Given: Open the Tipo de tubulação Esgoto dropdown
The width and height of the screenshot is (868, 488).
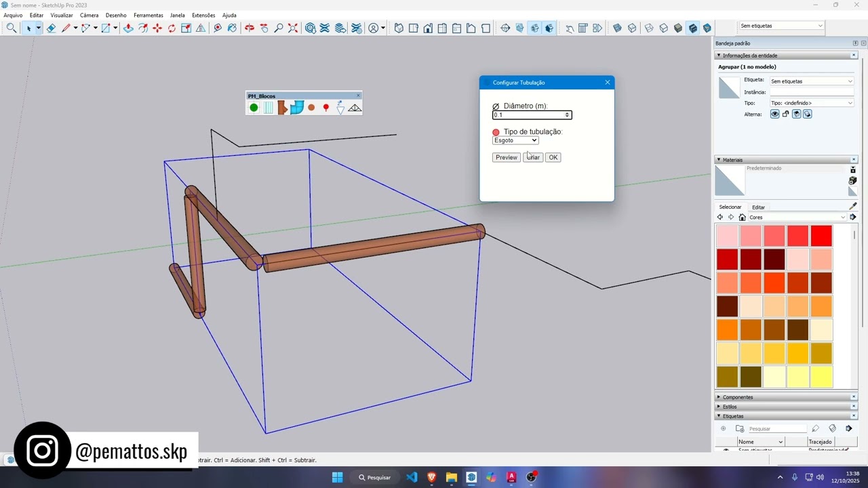Looking at the screenshot, I should point(515,140).
